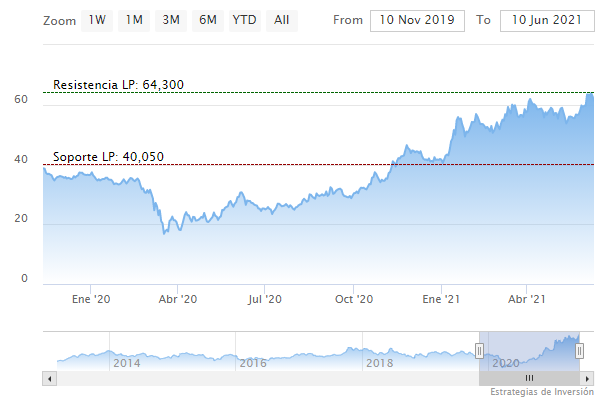Viewport: 606px width, 405px height.
Task: Click the From date field
Action: pyautogui.click(x=417, y=20)
